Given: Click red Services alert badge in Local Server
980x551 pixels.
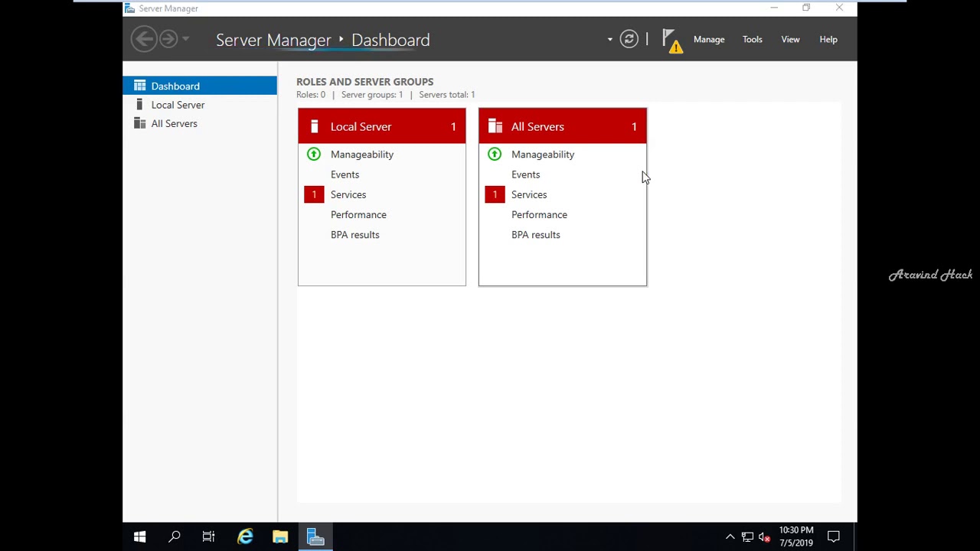Looking at the screenshot, I should tap(314, 194).
